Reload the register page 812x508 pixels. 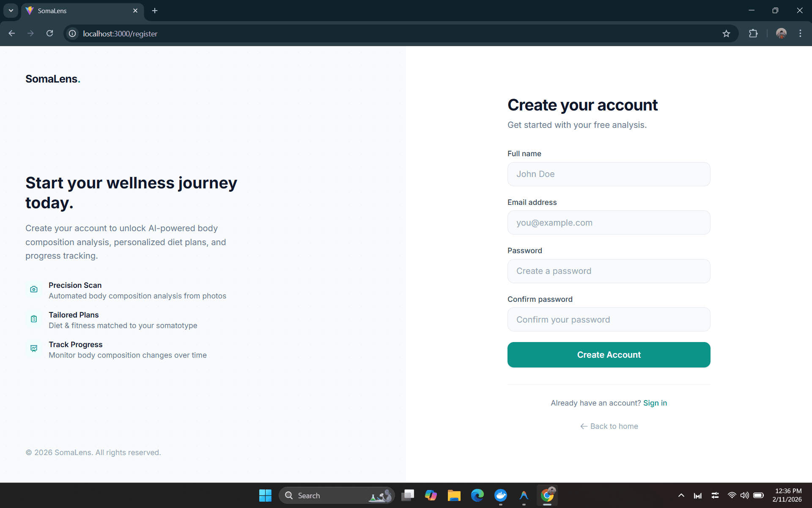50,33
